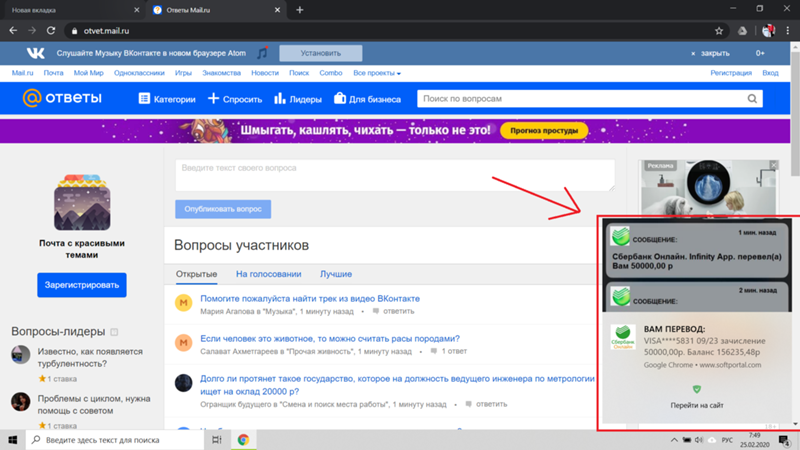This screenshot has height=450, width=800.
Task: Click the Sberbank icon in first notification
Action: click(x=620, y=236)
